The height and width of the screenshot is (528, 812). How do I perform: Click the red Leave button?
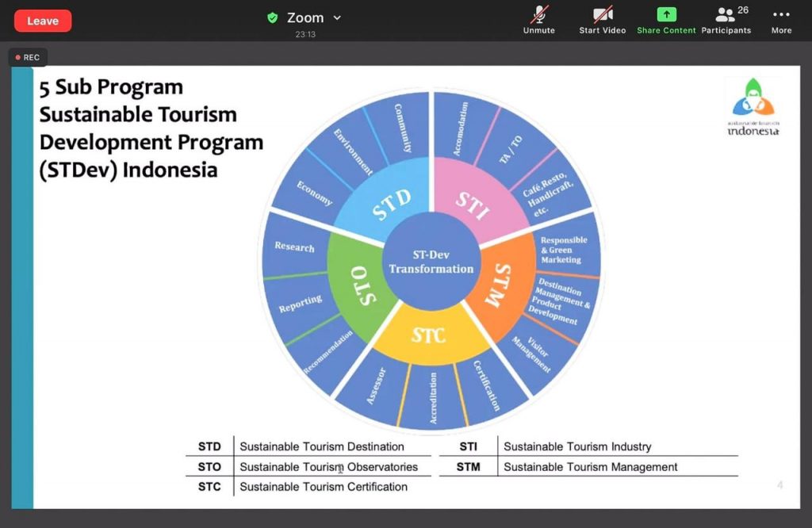[43, 21]
